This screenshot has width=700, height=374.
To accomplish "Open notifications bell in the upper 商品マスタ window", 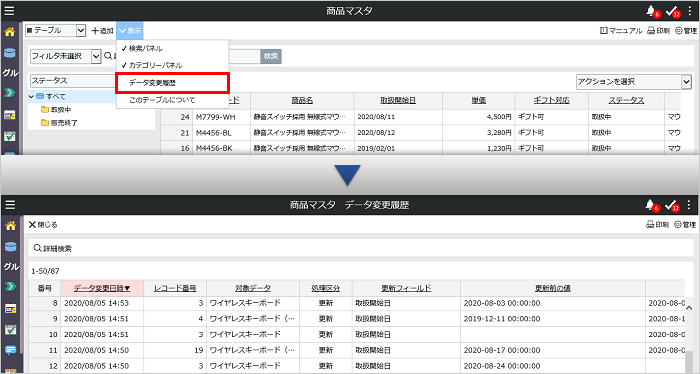I will click(x=651, y=11).
